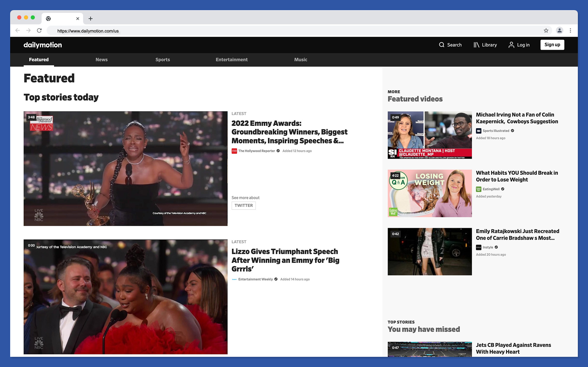588x367 pixels.
Task: Click the TWITTER topic tag
Action: click(x=243, y=205)
